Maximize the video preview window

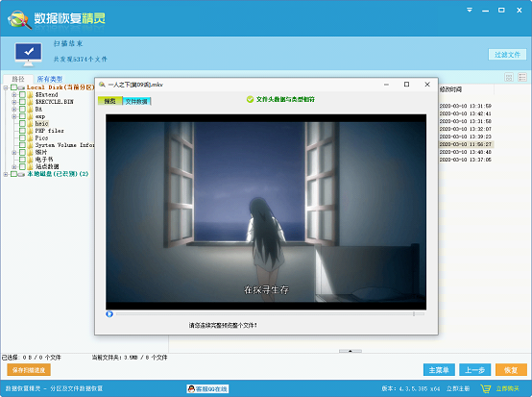pos(406,85)
